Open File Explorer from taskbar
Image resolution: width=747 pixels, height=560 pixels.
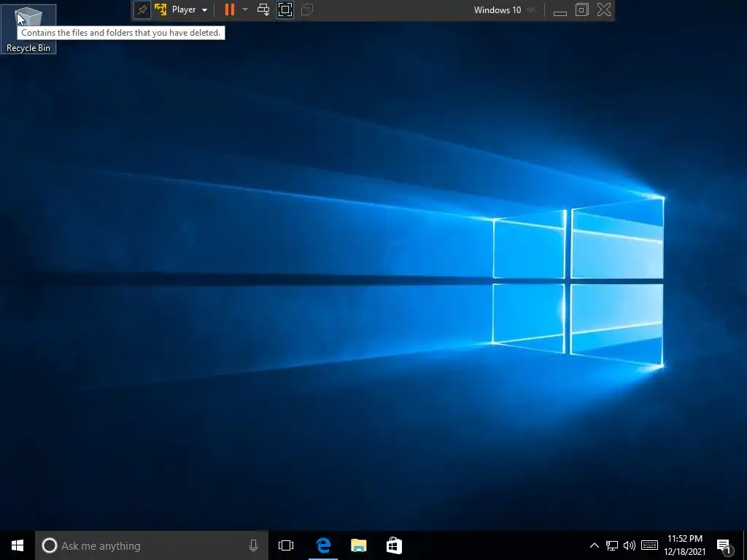(359, 545)
